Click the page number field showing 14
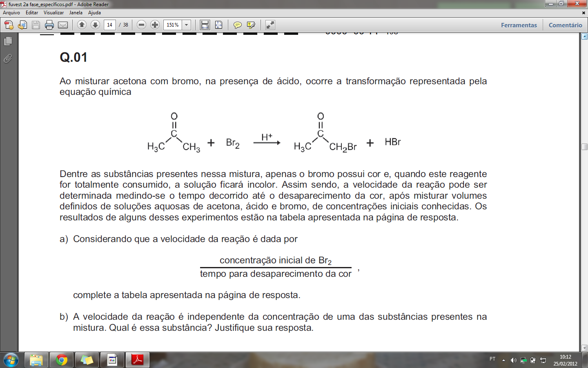 pos(109,25)
